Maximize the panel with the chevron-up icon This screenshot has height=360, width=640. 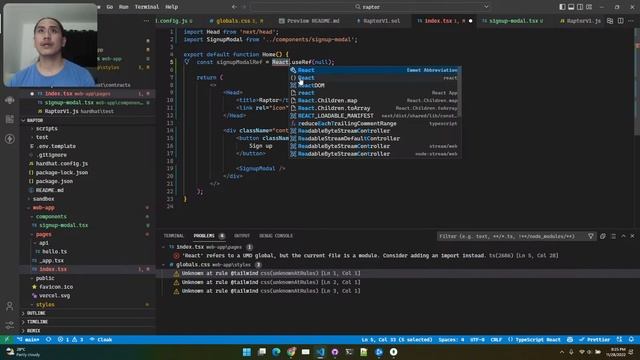(x=623, y=236)
